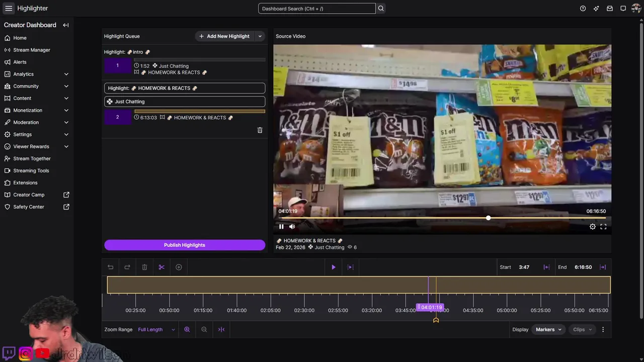Expand Community sidebar section
644x362 pixels.
tap(66, 86)
